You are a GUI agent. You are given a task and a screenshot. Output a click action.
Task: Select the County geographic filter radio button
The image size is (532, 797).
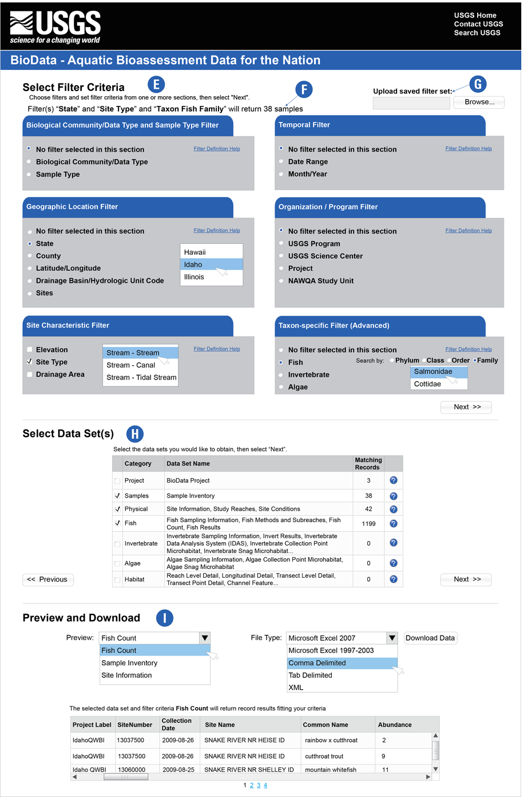30,256
